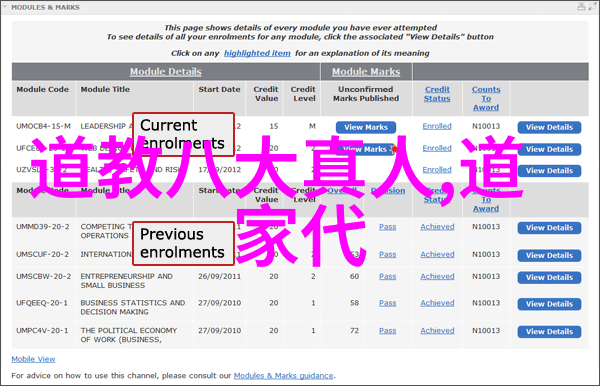
Task: Click the printer icon in panel header
Action: [x=581, y=7]
